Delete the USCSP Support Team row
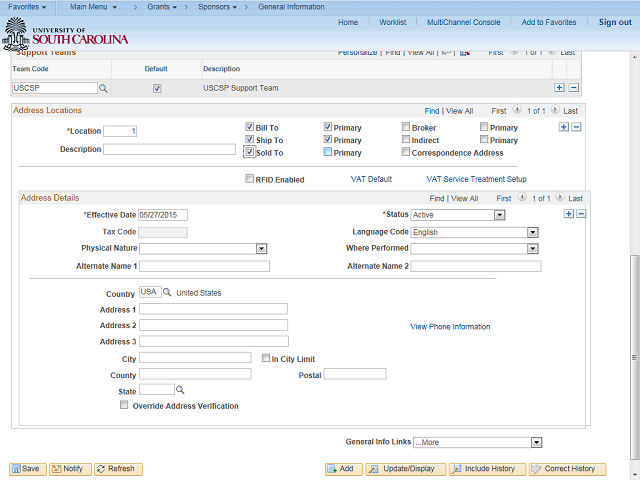This screenshot has height=480, width=640. 573,88
